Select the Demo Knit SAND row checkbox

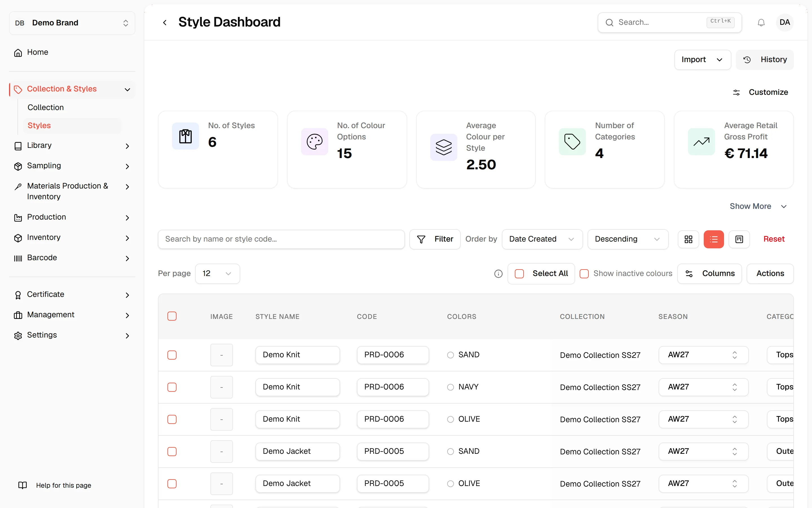point(172,355)
